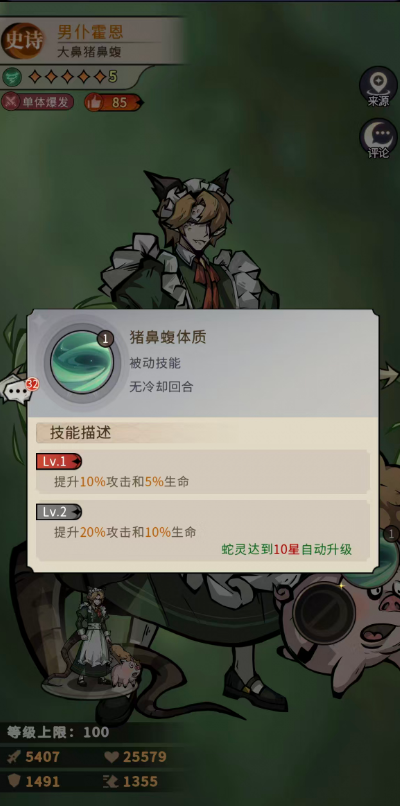Select the Lv.2 skill level tag
This screenshot has height=806, width=400.
point(59,511)
